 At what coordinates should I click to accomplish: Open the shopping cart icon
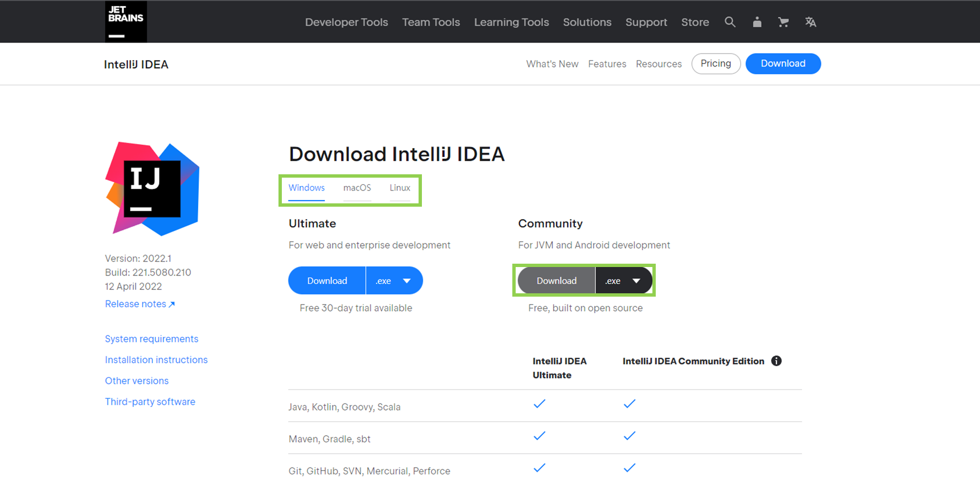tap(784, 22)
